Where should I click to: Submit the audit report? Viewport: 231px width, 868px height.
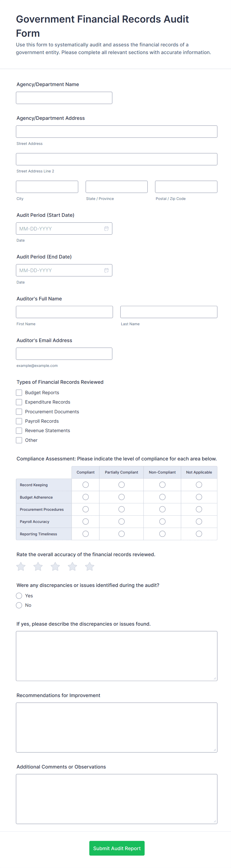(117, 848)
